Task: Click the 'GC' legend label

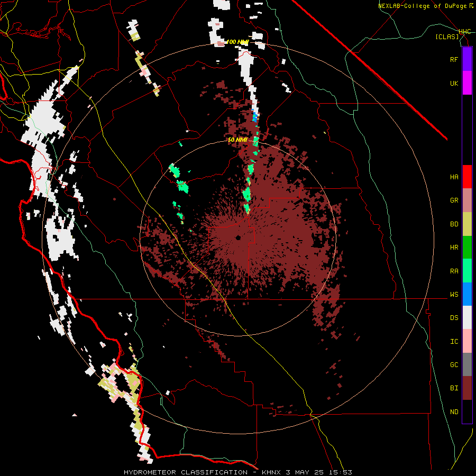Action: pos(454,364)
